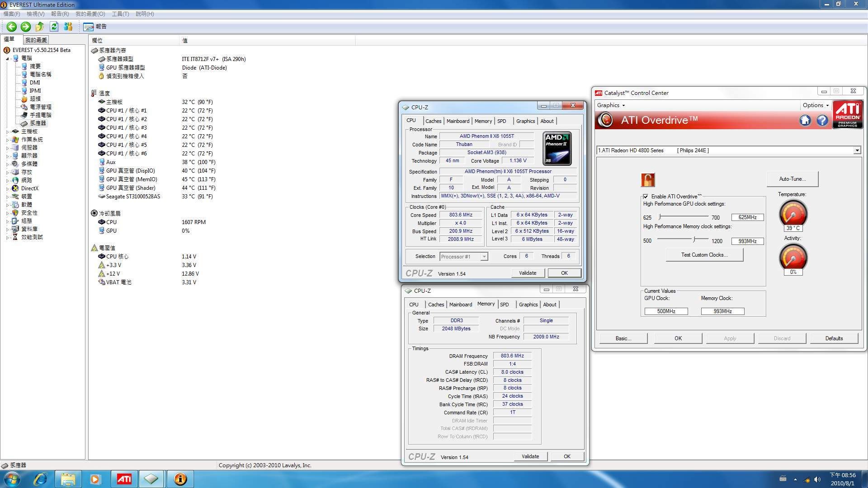Uncheck Enable ATI Overdrive checkbox
This screenshot has width=868, height=488.
click(646, 197)
